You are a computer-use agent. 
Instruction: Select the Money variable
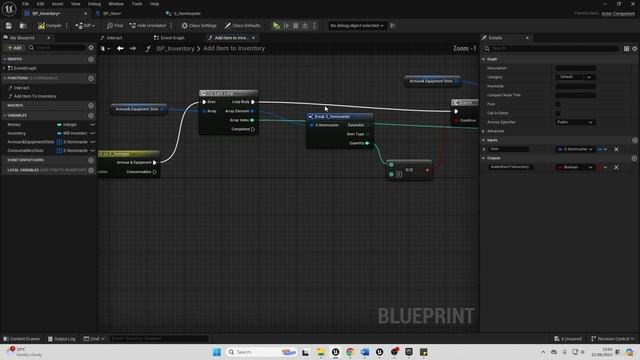coord(14,124)
